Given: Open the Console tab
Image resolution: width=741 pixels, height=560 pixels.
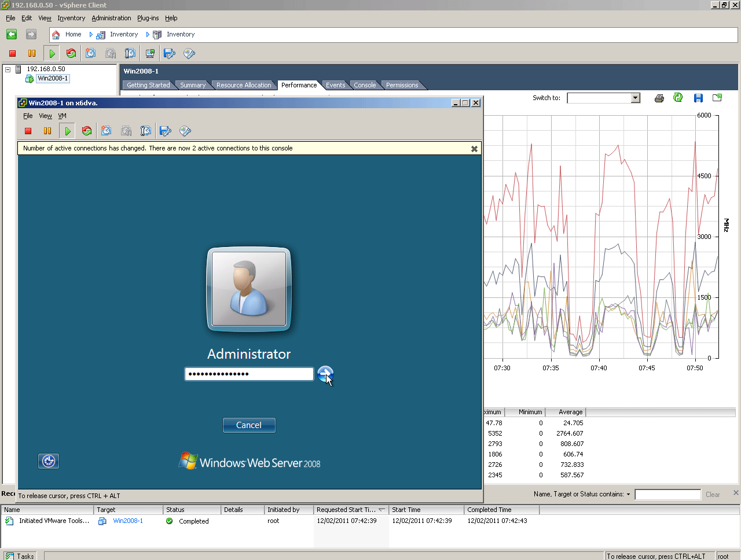Looking at the screenshot, I should [365, 86].
